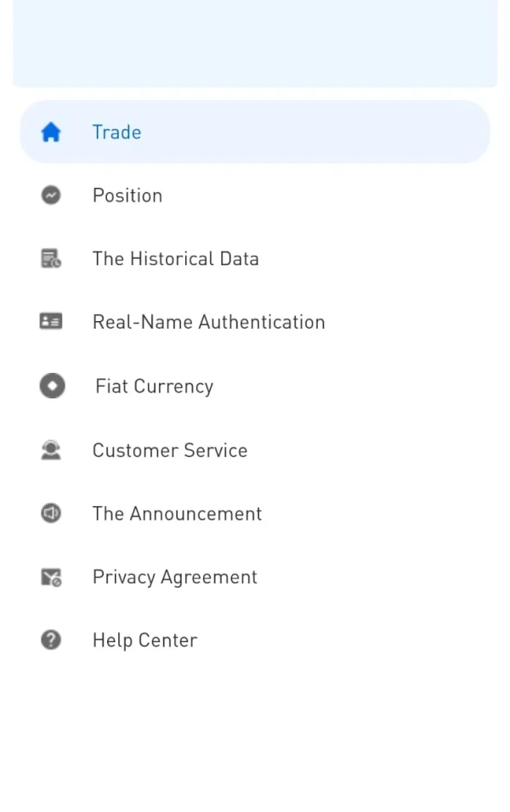This screenshot has width=510, height=812.
Task: Open the Position menu item
Action: pyautogui.click(x=127, y=195)
